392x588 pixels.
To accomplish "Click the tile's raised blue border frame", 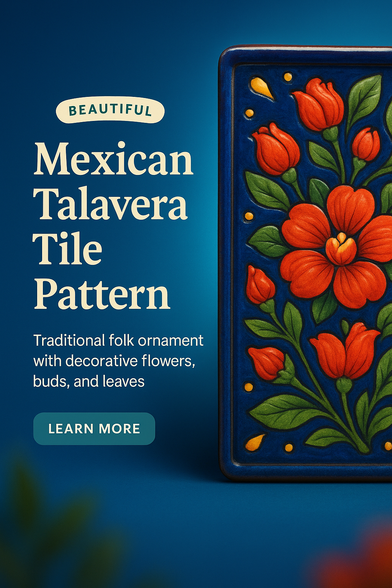I will tap(227, 264).
